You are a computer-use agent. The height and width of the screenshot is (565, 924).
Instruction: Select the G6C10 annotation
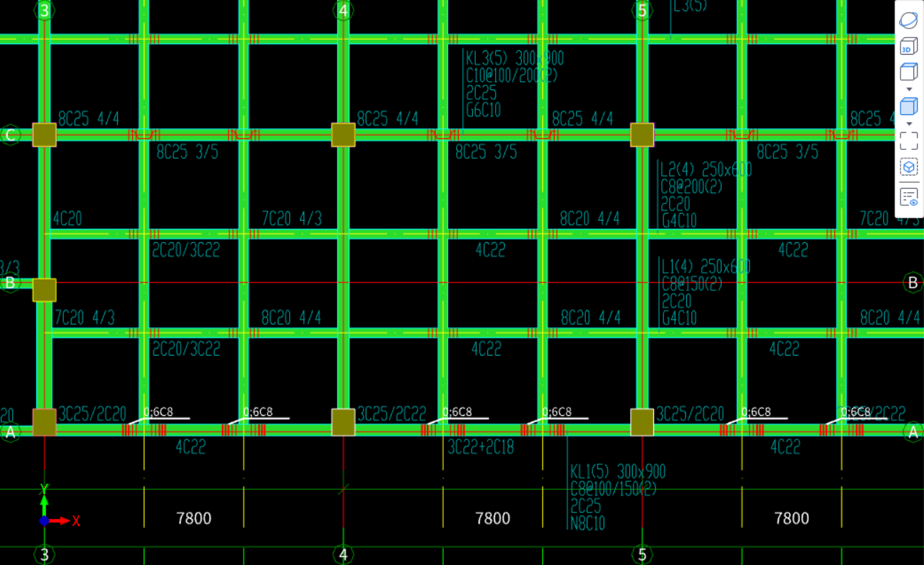click(x=484, y=110)
